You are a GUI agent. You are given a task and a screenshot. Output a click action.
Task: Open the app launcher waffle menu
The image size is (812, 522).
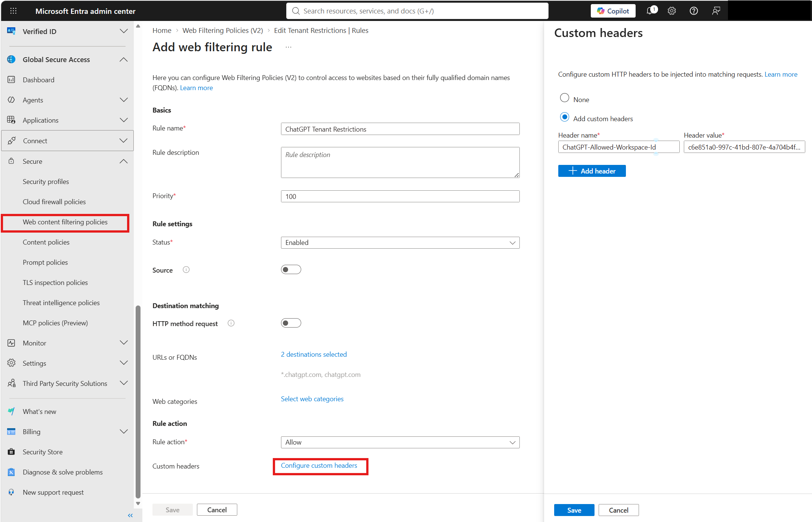pyautogui.click(x=13, y=11)
